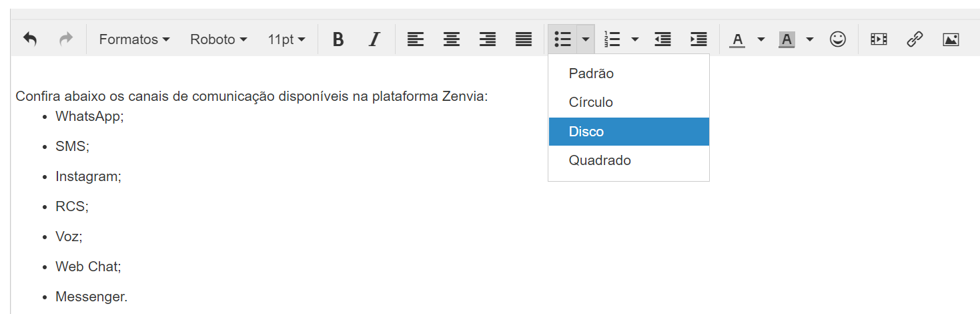Increase indent of the list
980x314 pixels.
point(698,39)
